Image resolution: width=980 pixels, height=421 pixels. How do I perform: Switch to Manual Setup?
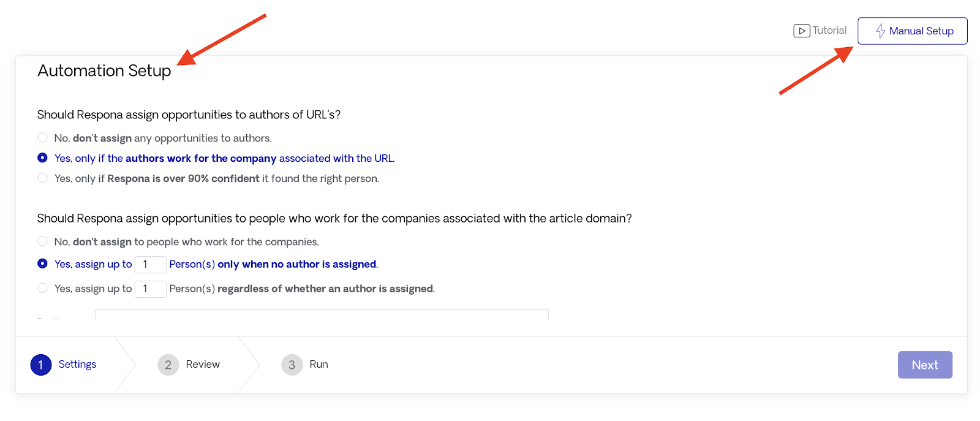point(912,31)
